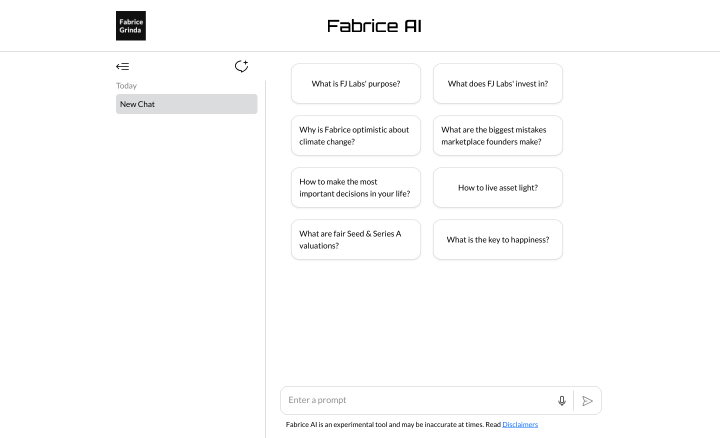720x438 pixels.
Task: Click the Fabrice AI title
Action: point(374,26)
